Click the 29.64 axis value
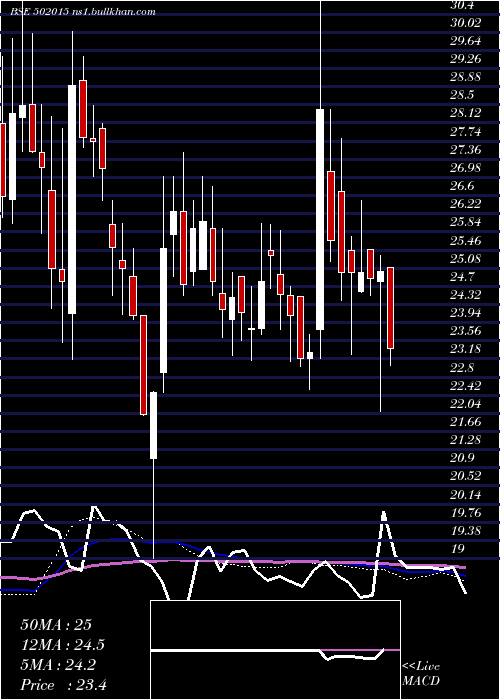Image resolution: width=500 pixels, height=700 pixels. coord(466,42)
